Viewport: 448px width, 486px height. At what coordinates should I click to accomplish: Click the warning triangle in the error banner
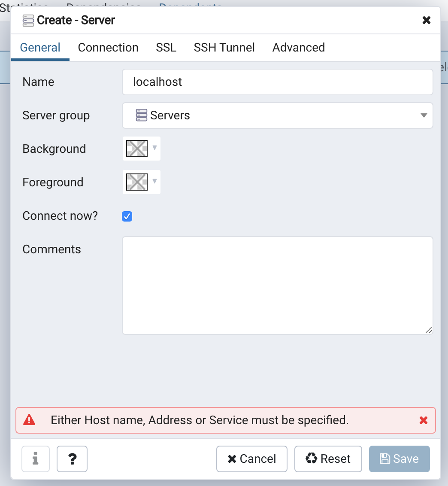click(x=30, y=420)
